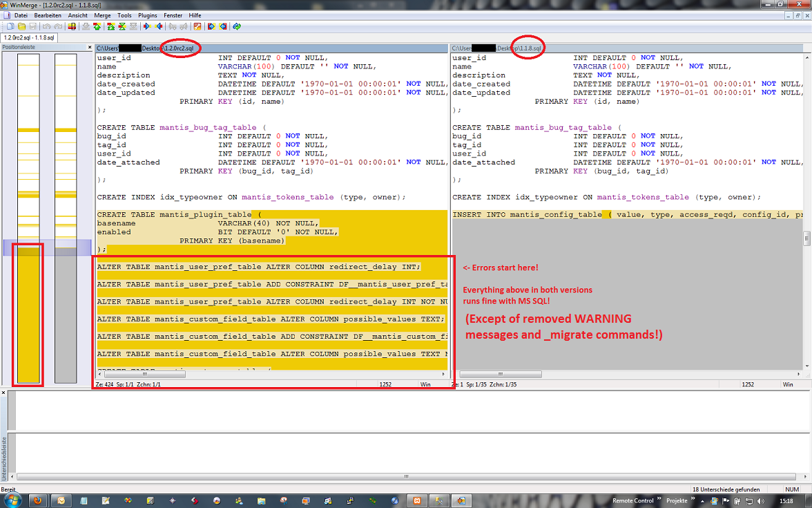Click the copy all to left icon

point(222,26)
